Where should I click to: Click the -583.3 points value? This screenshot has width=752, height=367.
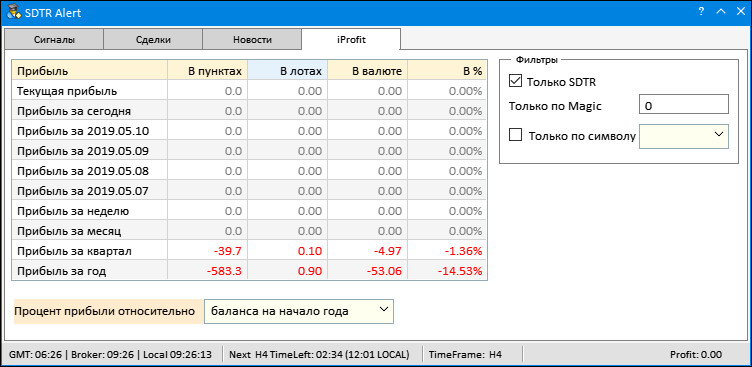pos(224,272)
